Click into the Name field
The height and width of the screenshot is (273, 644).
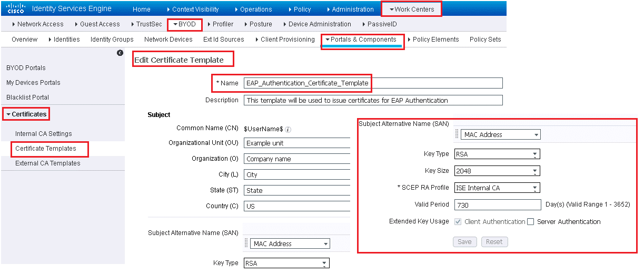[x=373, y=83]
